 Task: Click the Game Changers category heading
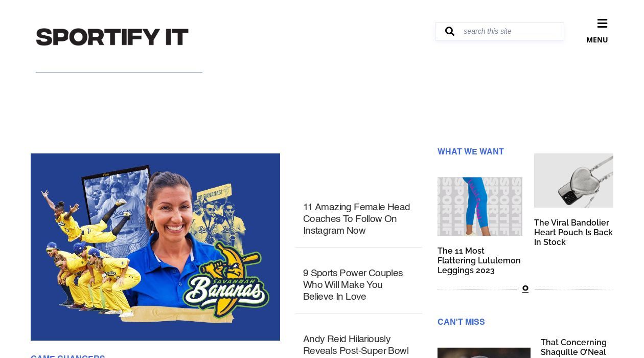coord(68,356)
